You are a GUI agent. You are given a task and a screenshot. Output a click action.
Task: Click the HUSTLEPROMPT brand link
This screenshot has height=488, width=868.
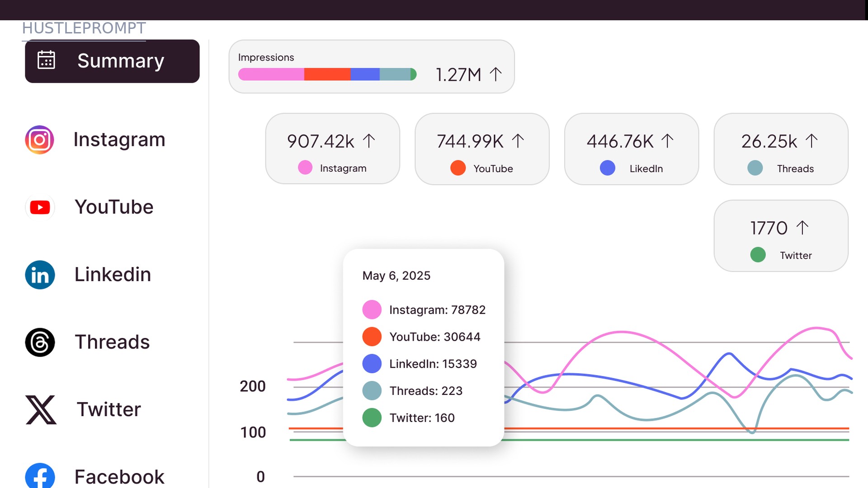click(84, 28)
